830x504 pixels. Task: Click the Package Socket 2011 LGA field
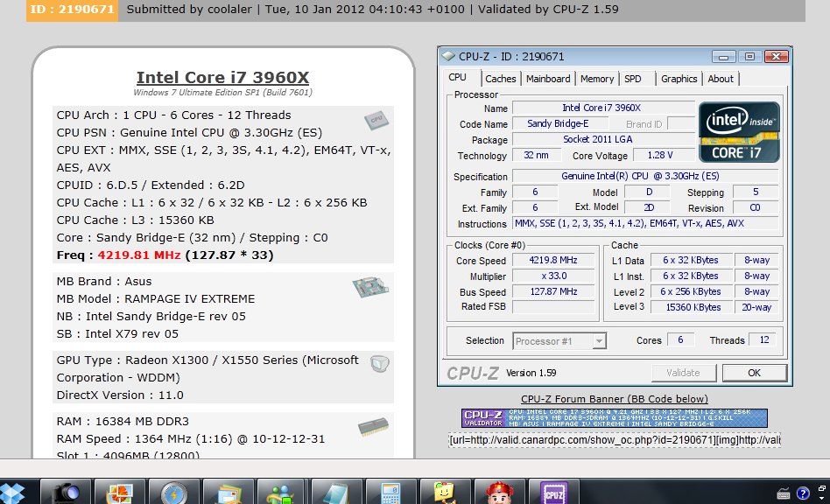click(602, 140)
